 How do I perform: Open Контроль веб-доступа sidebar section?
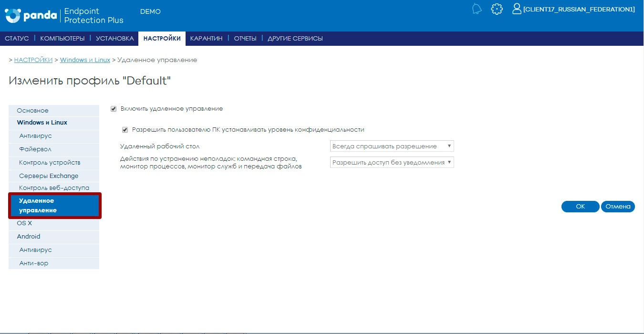54,188
